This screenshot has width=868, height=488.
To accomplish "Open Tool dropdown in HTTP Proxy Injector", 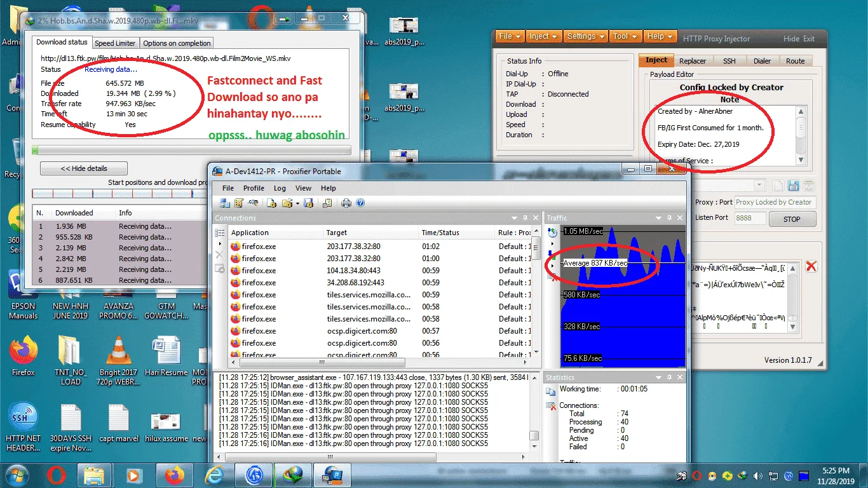I will pos(625,36).
